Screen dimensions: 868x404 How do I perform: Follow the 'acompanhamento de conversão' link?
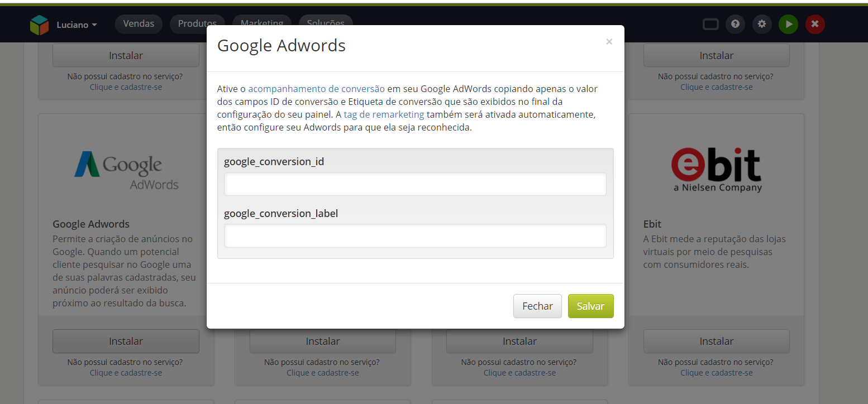pyautogui.click(x=316, y=88)
